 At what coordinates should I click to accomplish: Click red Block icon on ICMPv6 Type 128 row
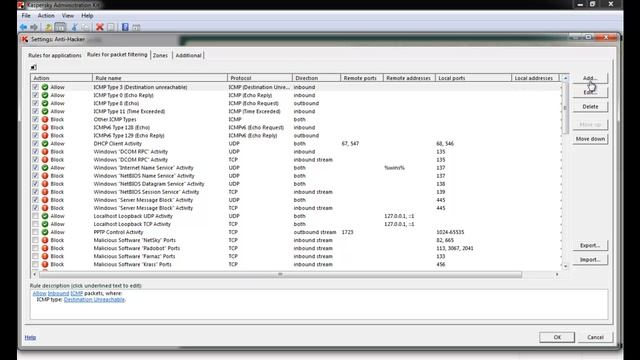coord(45,127)
